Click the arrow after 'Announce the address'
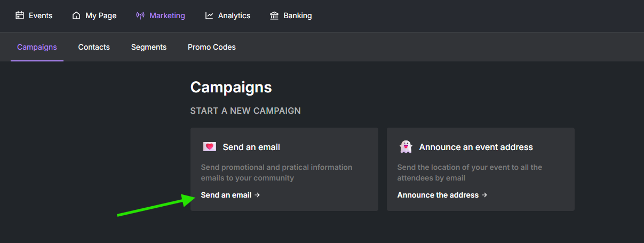Screen dimensions: 644x243 [484, 195]
